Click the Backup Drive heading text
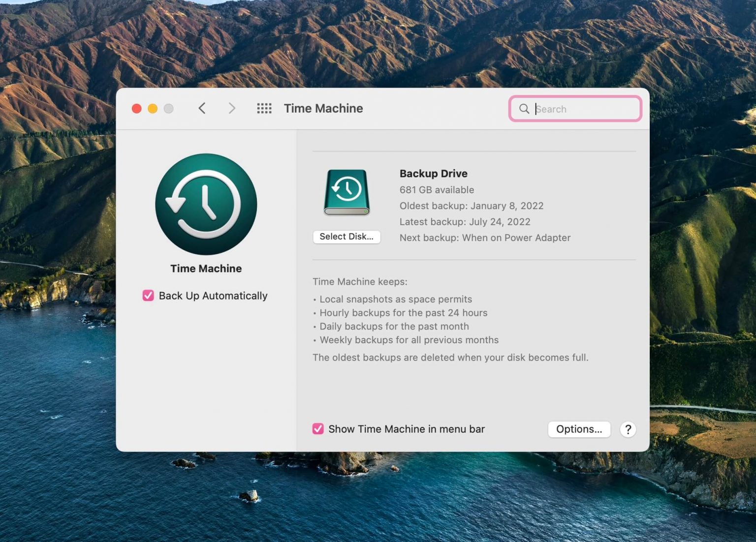This screenshot has height=542, width=756. tap(433, 173)
